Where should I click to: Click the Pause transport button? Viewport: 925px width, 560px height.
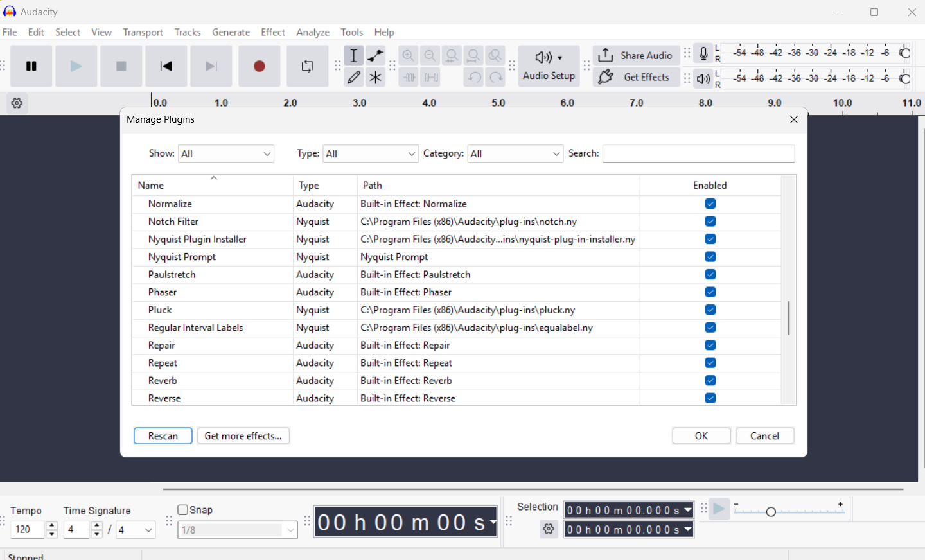click(31, 66)
